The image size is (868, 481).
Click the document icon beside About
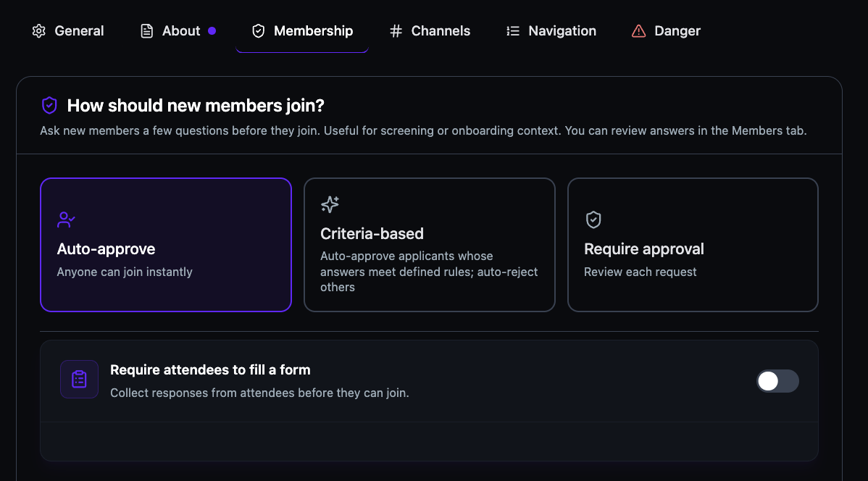point(146,31)
